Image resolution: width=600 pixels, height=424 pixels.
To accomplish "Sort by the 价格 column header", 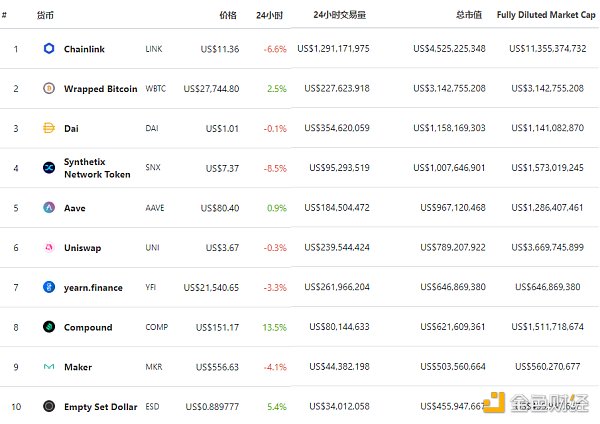I will 228,16.
